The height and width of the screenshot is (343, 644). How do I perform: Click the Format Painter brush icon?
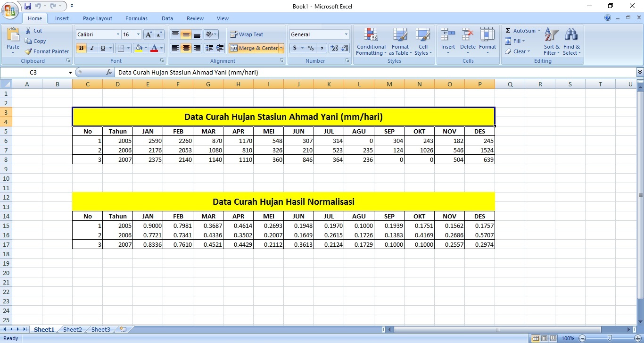click(x=29, y=51)
